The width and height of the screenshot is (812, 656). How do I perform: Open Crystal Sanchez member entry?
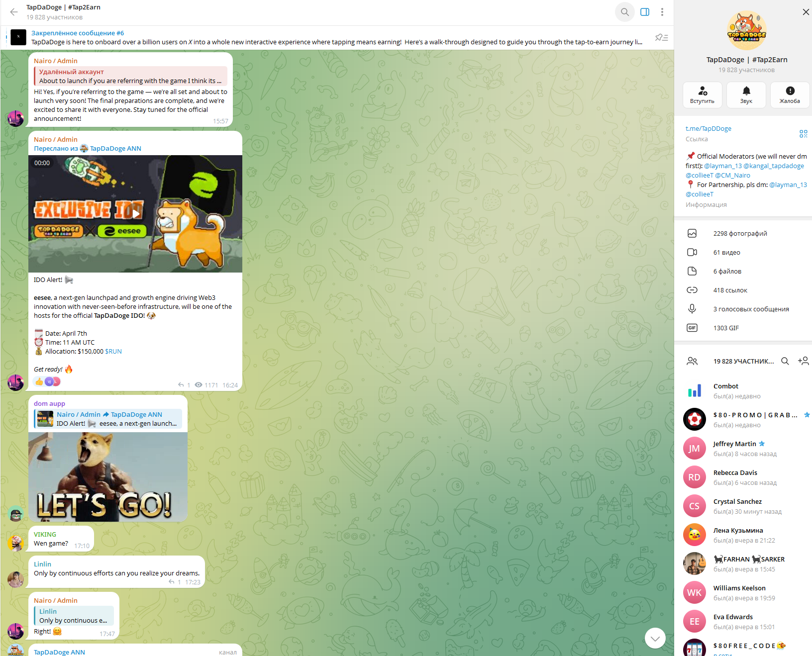coord(743,506)
